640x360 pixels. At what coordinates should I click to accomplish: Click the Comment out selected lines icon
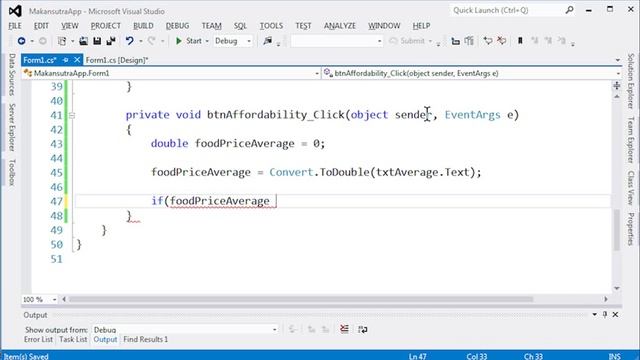click(488, 41)
